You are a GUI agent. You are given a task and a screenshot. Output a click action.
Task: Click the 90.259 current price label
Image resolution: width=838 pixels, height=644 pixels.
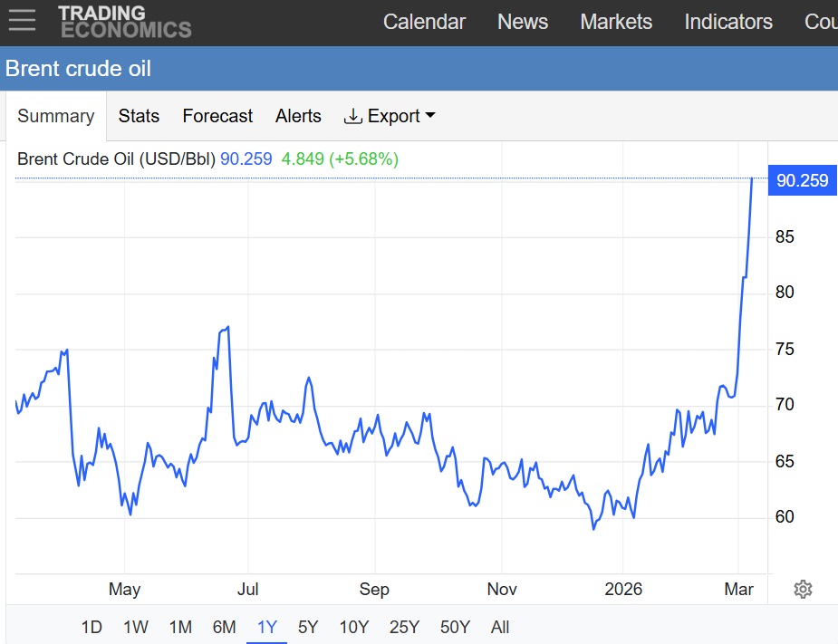(802, 180)
